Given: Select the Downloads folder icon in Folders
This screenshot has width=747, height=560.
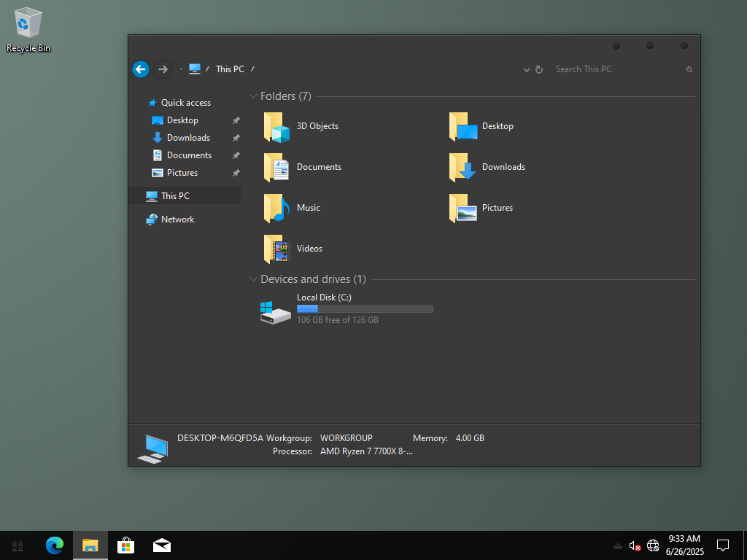Looking at the screenshot, I should pos(462,167).
